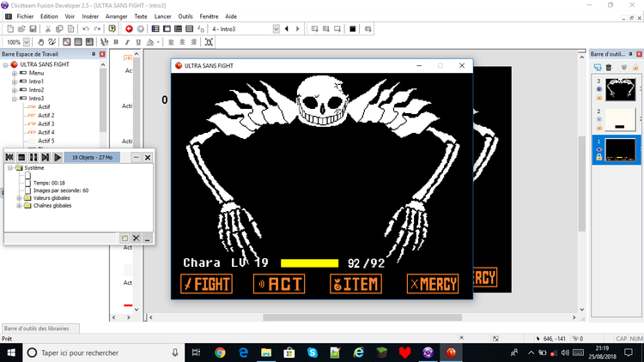Stop the debugger playback

[21, 157]
